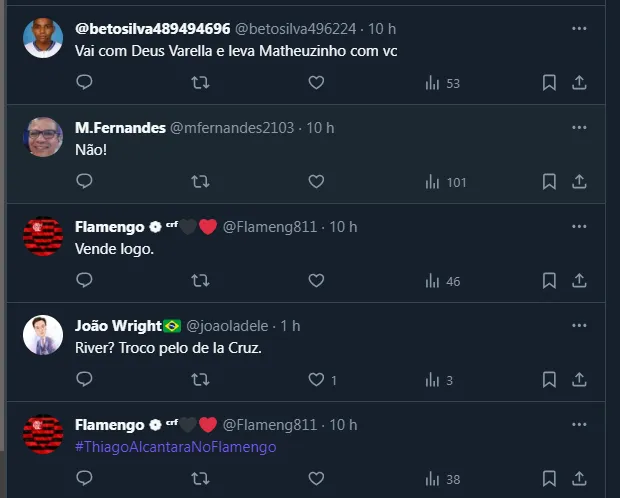620x498 pixels.
Task: Bookmark the #ThiagoAlcantaraNoFlamengo tweet
Action: point(549,479)
